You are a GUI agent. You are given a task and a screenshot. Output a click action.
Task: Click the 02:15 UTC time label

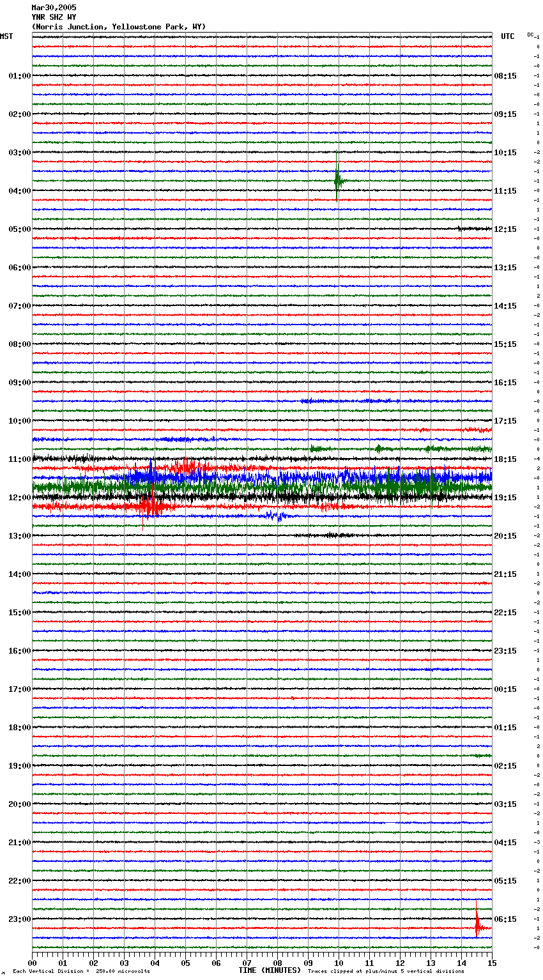(505, 766)
